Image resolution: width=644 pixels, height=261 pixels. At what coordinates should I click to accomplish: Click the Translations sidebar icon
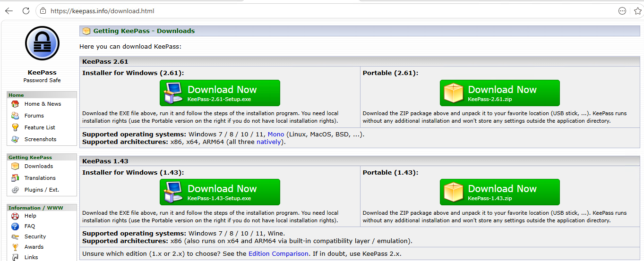coord(15,178)
